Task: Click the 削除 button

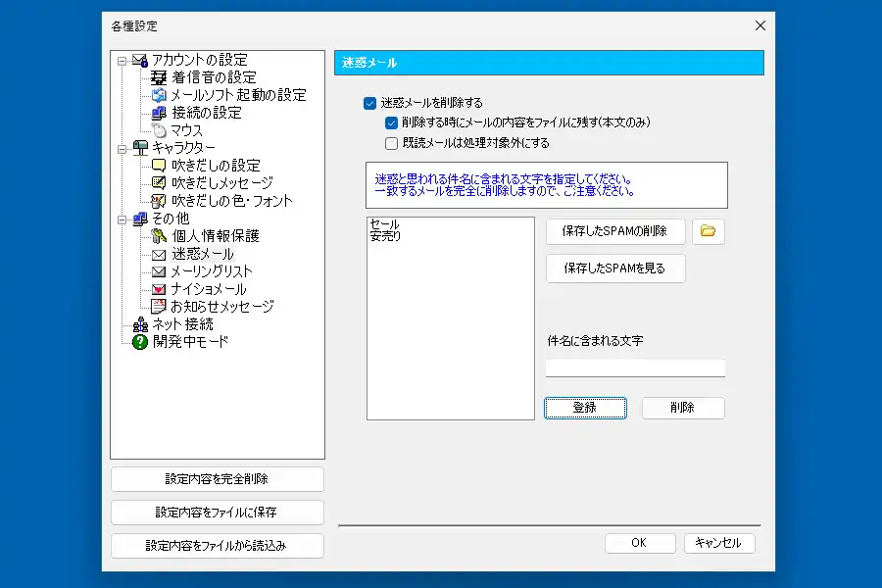Action: [683, 408]
